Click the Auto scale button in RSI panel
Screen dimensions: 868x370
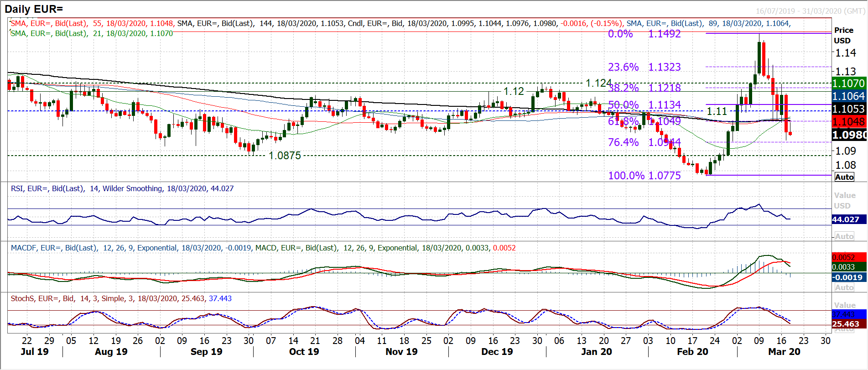pyautogui.click(x=844, y=236)
